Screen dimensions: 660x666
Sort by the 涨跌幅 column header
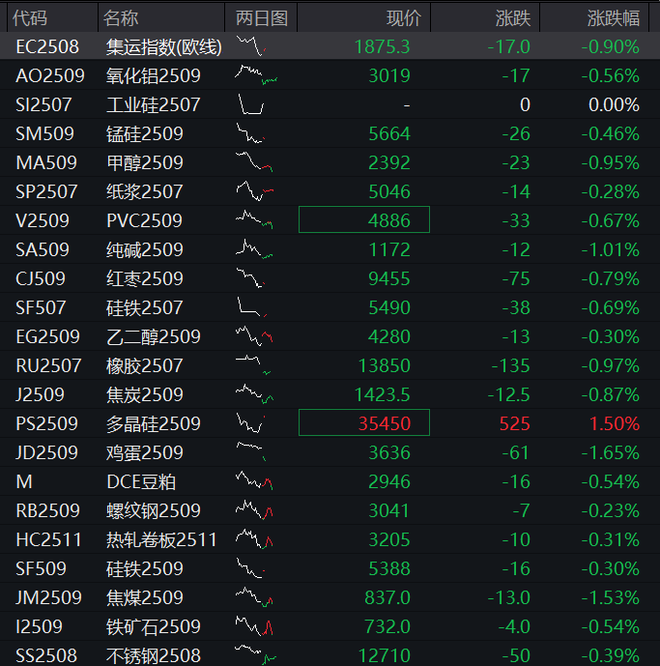point(612,17)
